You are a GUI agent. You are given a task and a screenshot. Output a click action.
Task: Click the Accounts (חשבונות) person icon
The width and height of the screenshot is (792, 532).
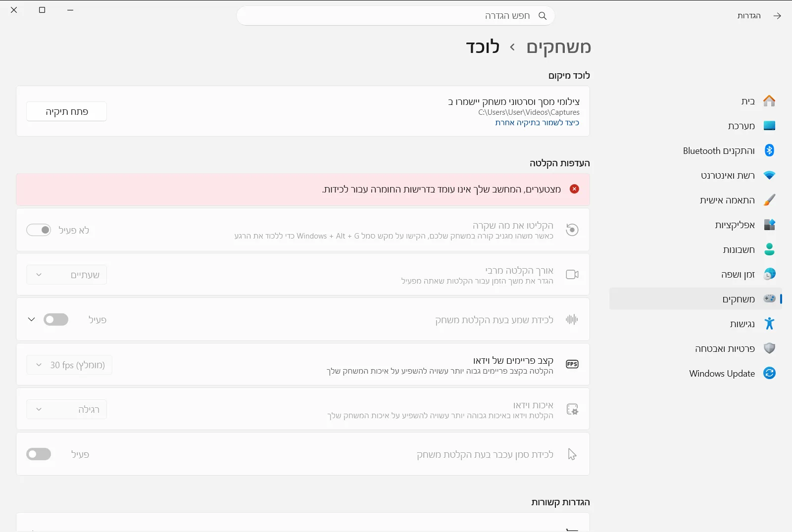click(769, 249)
